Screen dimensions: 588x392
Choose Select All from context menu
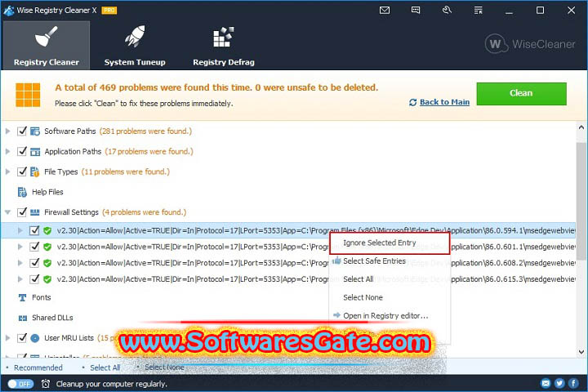[390, 279]
